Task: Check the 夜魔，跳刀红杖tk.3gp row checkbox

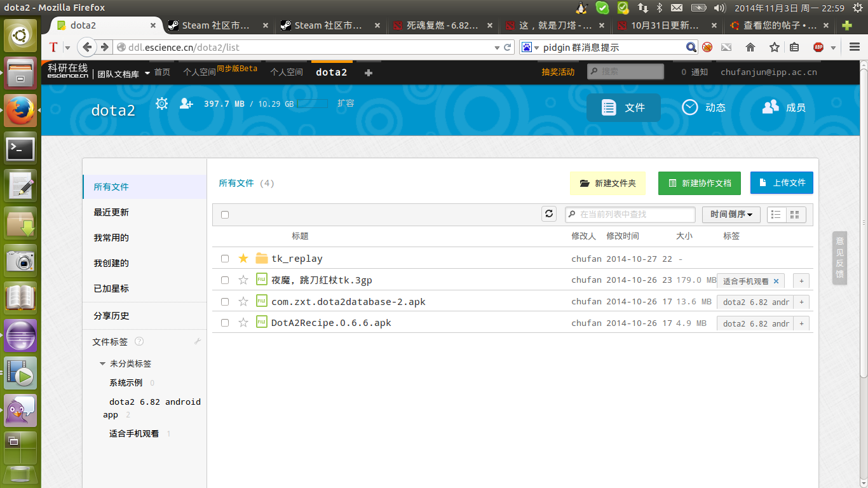Action: click(x=225, y=280)
